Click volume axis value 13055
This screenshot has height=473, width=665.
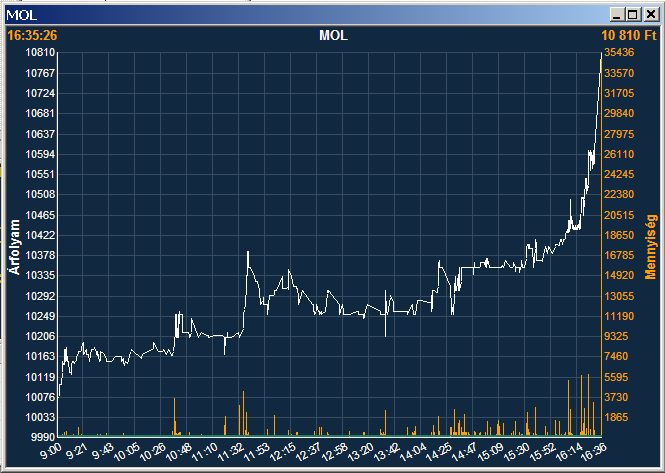[619, 296]
